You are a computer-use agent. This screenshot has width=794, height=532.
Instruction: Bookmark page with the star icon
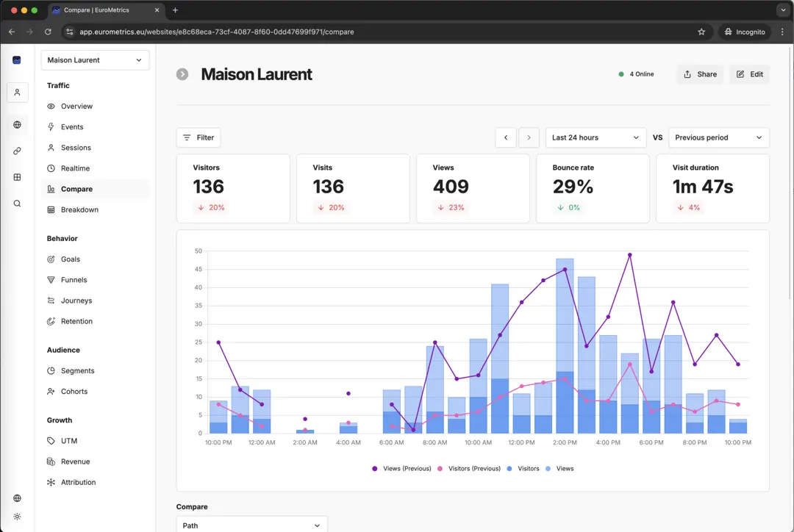[701, 32]
